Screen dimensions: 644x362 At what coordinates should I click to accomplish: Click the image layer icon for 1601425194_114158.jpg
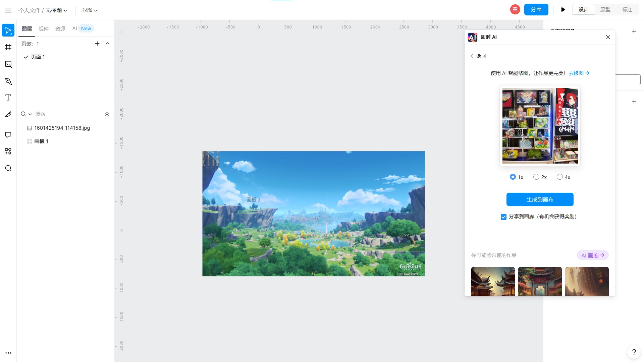pyautogui.click(x=30, y=128)
